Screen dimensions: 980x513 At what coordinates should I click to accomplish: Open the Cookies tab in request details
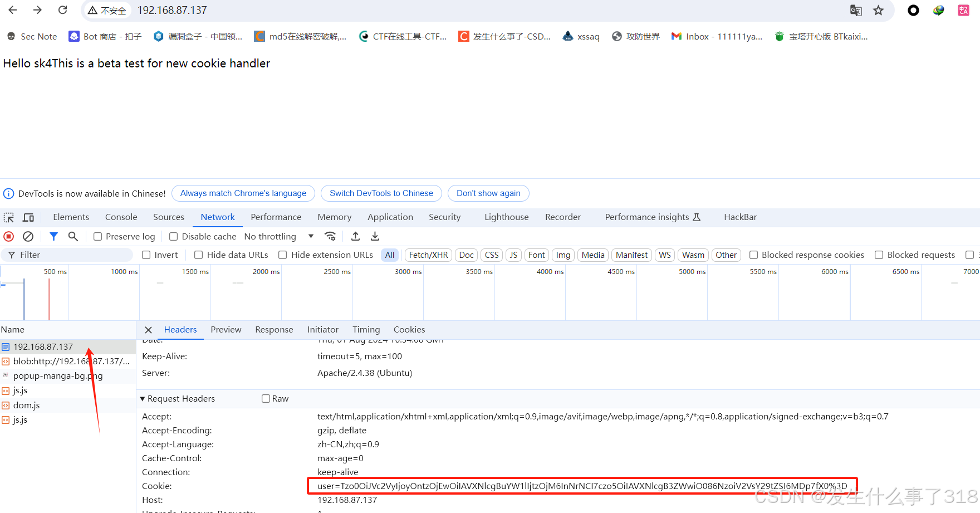pyautogui.click(x=409, y=330)
